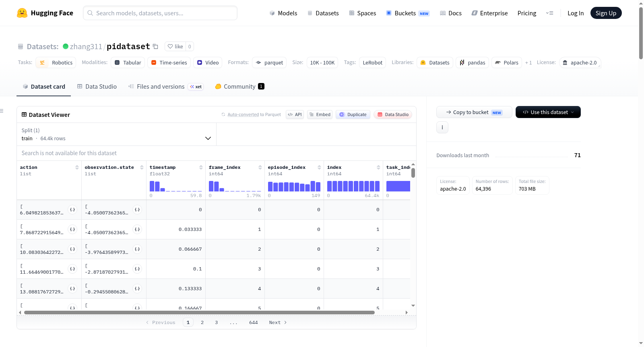Focus the search models, datasets, users field
Viewport: 644px width, 347px height.
[160, 13]
